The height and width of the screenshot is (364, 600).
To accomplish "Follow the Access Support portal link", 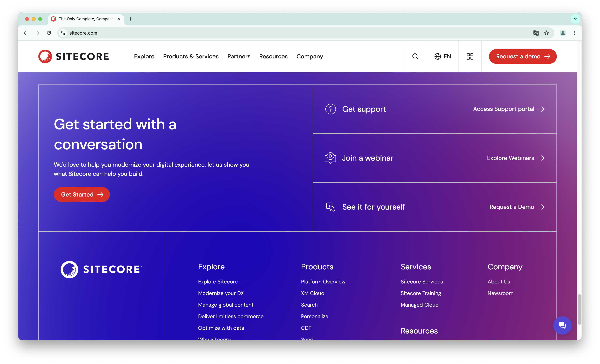I will pyautogui.click(x=508, y=109).
